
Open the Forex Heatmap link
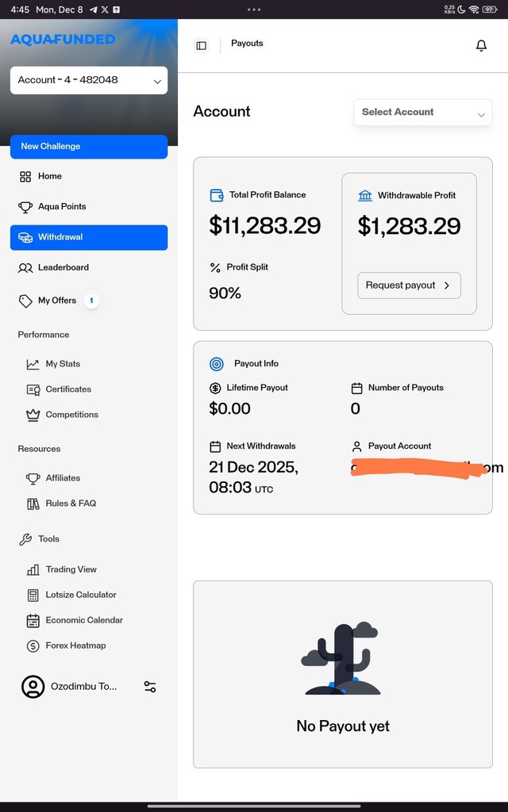[x=75, y=645]
